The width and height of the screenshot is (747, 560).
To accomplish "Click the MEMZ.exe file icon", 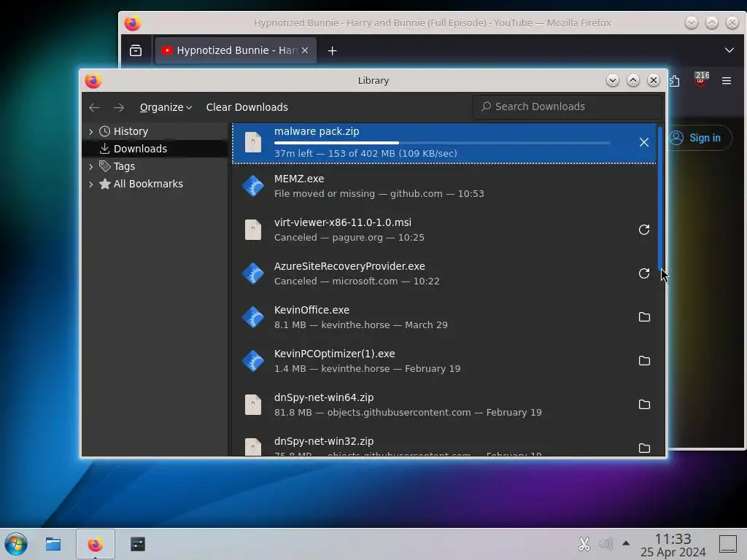I will click(253, 186).
